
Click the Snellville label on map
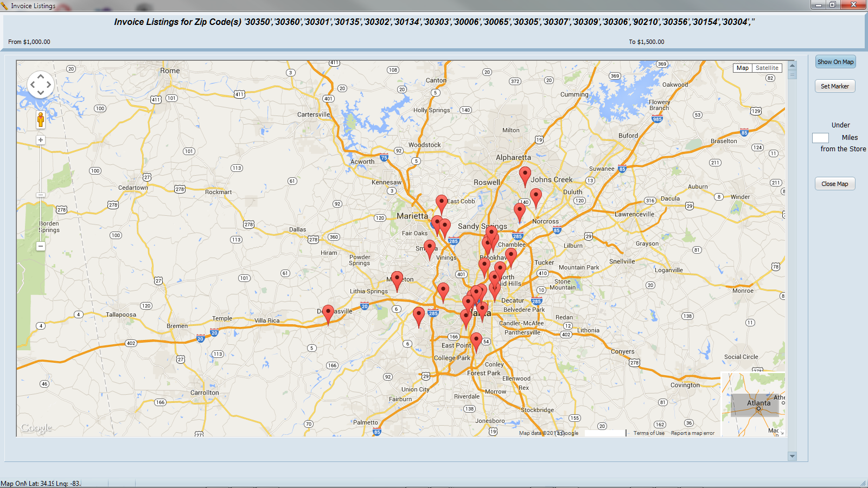(622, 261)
